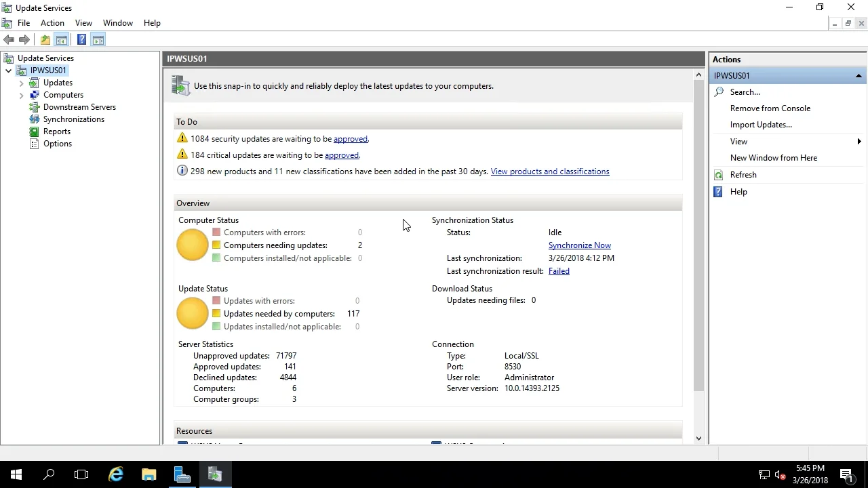Open the Window menu
This screenshot has width=868, height=488.
pos(117,23)
